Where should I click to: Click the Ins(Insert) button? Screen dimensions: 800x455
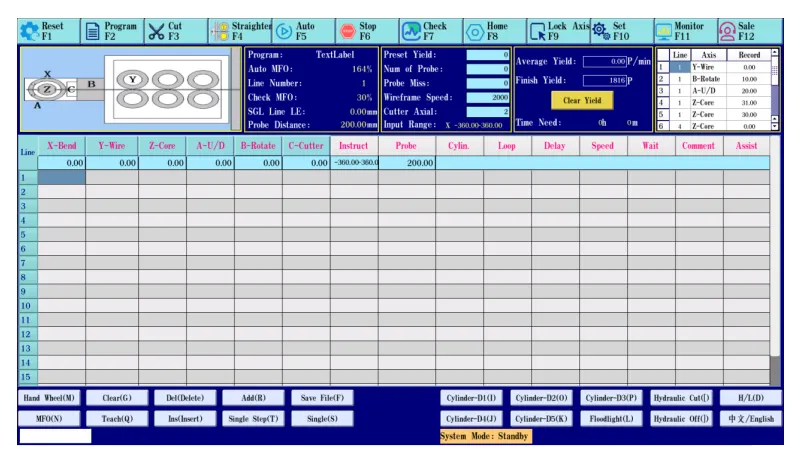(x=185, y=419)
